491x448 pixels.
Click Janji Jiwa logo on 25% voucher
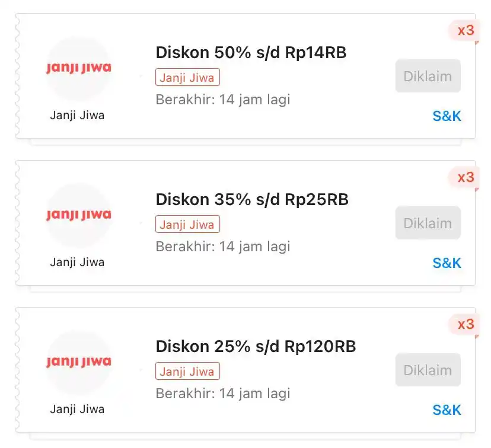click(x=79, y=363)
